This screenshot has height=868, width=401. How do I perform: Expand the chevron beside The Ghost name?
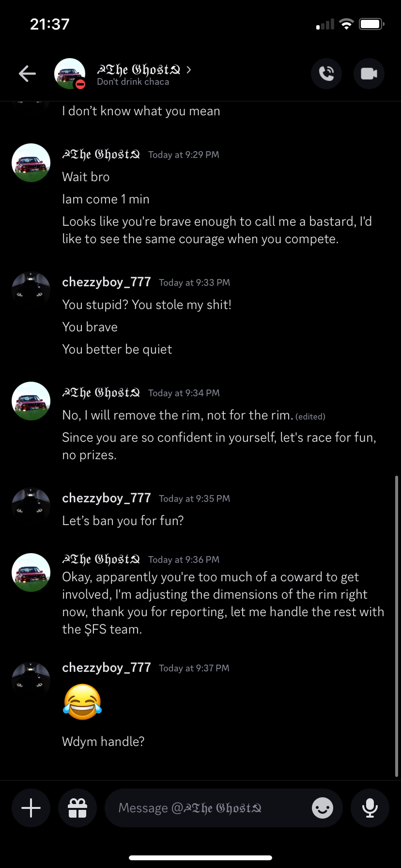(x=189, y=70)
